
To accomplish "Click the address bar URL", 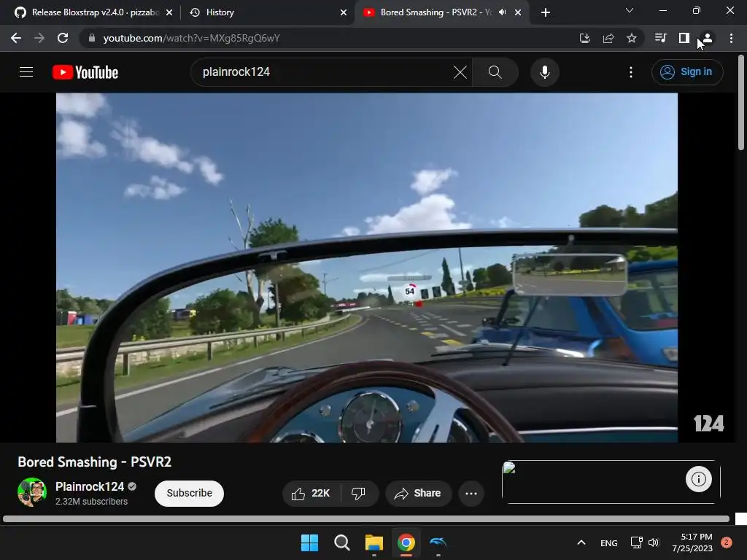I will (x=192, y=38).
